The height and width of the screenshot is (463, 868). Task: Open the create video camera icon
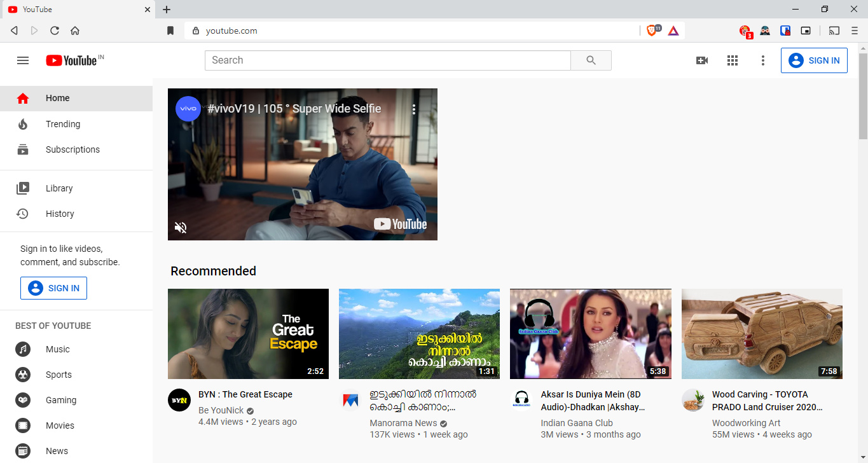702,60
